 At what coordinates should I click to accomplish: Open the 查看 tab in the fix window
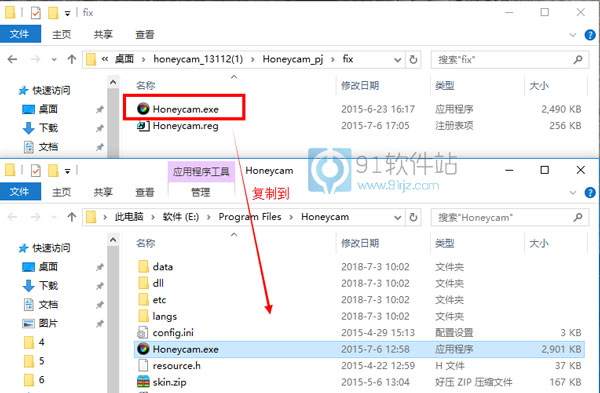pyautogui.click(x=145, y=34)
